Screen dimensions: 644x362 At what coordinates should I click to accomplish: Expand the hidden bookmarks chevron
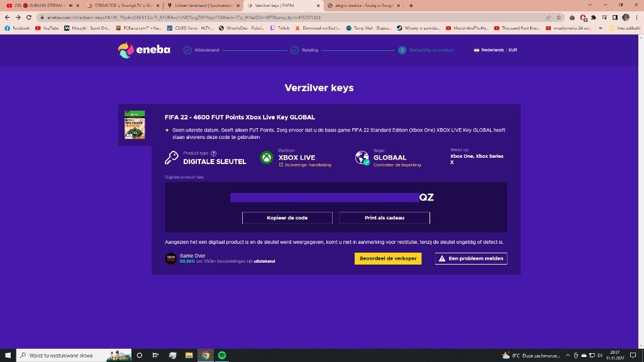pos(601,28)
